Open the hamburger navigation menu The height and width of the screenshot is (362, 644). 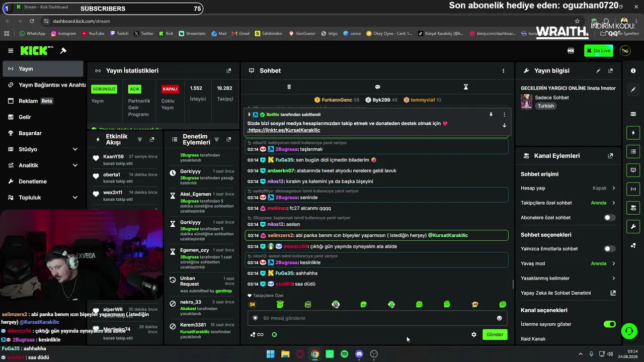pyautogui.click(x=11, y=51)
